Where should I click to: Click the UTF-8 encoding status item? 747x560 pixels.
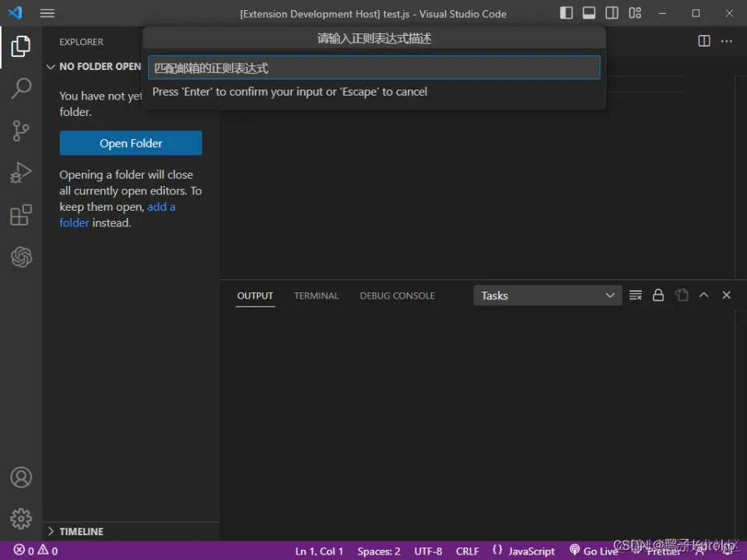428,551
